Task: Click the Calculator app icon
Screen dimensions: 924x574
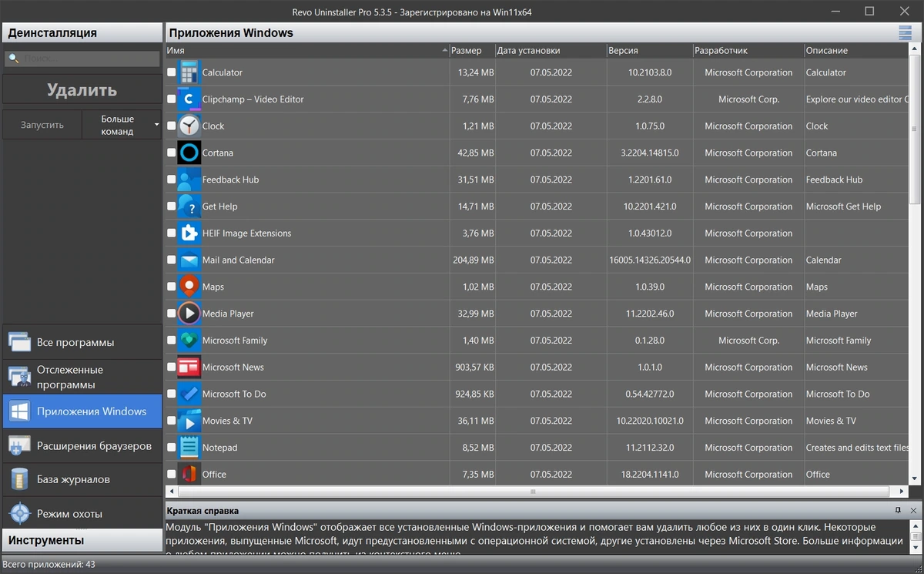Action: click(x=189, y=72)
